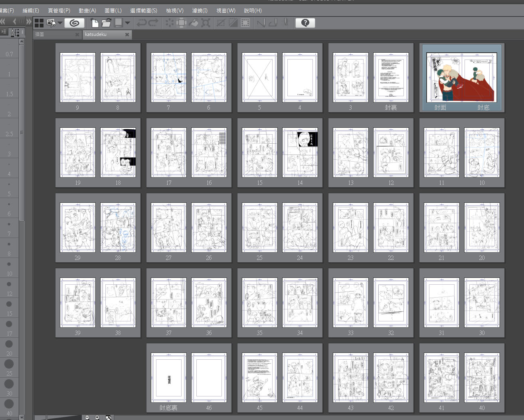Viewport: 524px width, 420px height.
Task: Open the 選擇範圍(S) menu
Action: [x=144, y=10]
